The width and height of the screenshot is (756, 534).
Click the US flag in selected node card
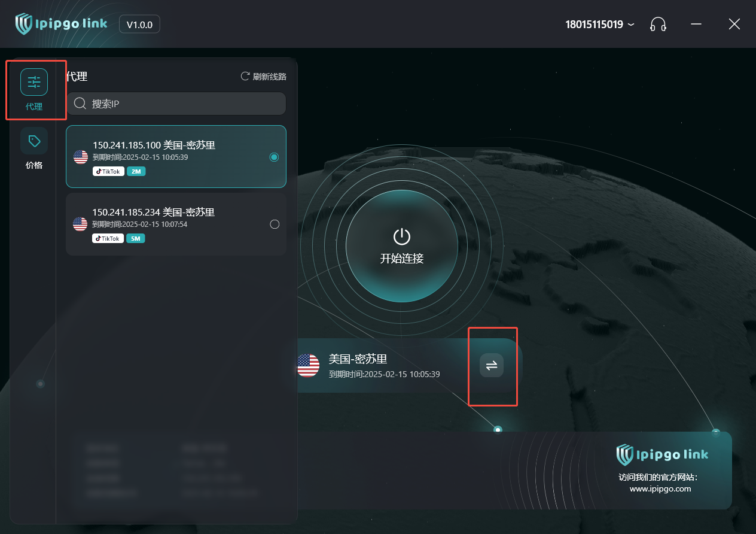pyautogui.click(x=308, y=365)
